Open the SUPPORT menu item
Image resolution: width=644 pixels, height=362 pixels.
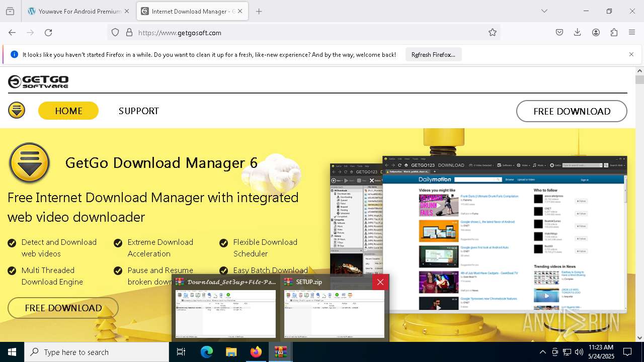click(139, 111)
